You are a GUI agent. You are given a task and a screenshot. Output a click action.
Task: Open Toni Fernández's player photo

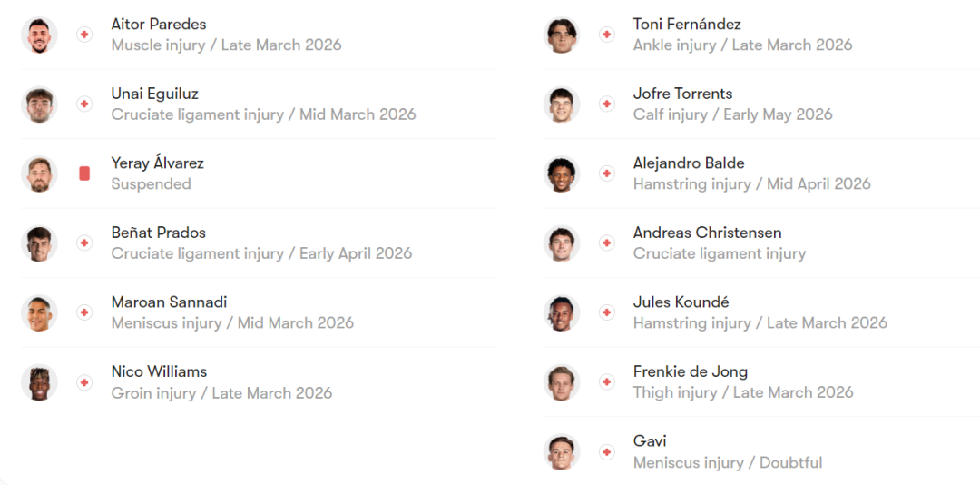562,35
